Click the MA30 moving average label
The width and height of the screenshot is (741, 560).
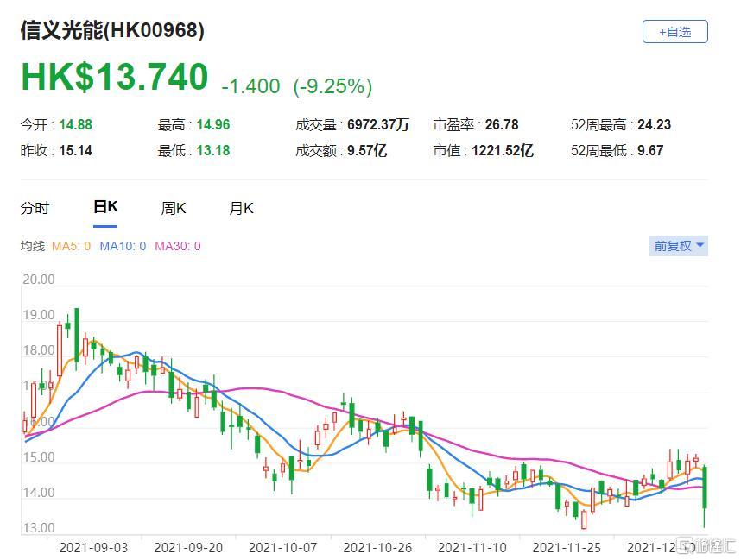(x=178, y=246)
